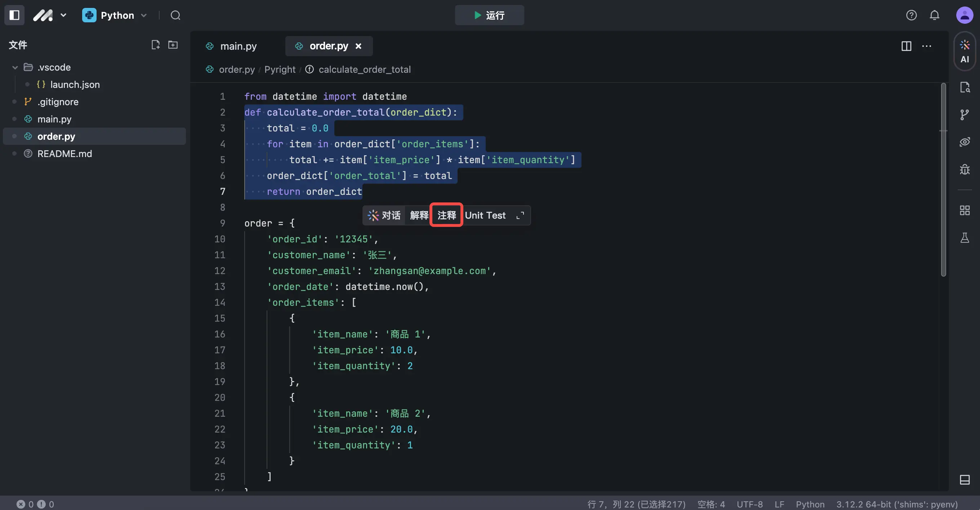Screen dimensions: 980x510
Task: Run the project with 运行 button
Action: coord(489,15)
